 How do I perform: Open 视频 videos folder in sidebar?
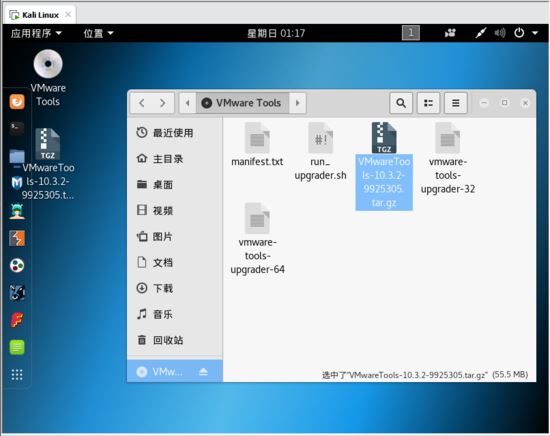[x=175, y=210]
